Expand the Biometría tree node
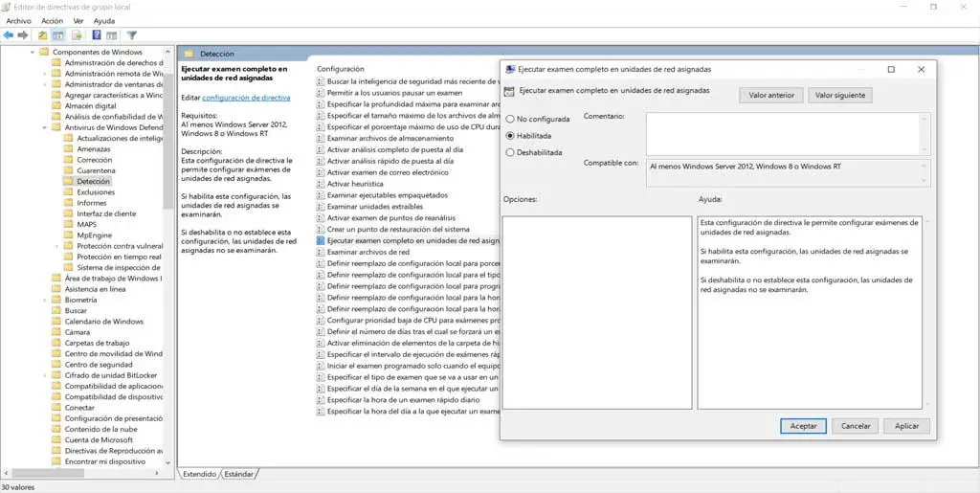Screen dimensions: 980x493 tap(44, 300)
